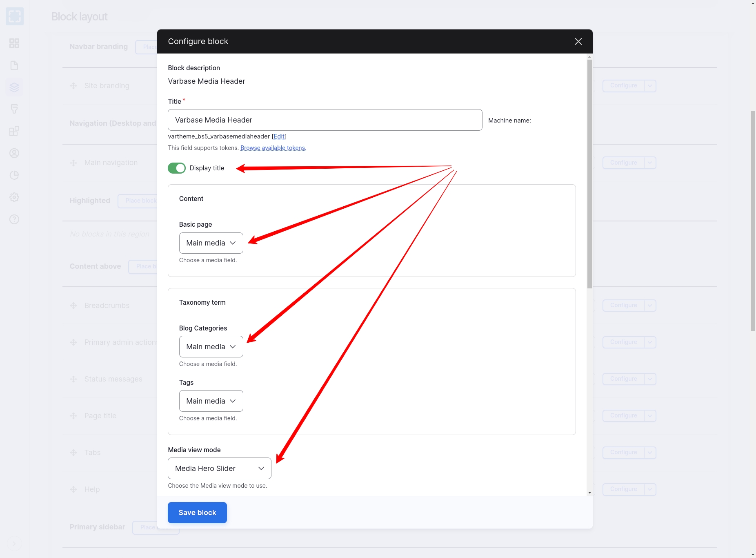Expand the Tags media field dropdown
This screenshot has width=756, height=558.
[211, 401]
